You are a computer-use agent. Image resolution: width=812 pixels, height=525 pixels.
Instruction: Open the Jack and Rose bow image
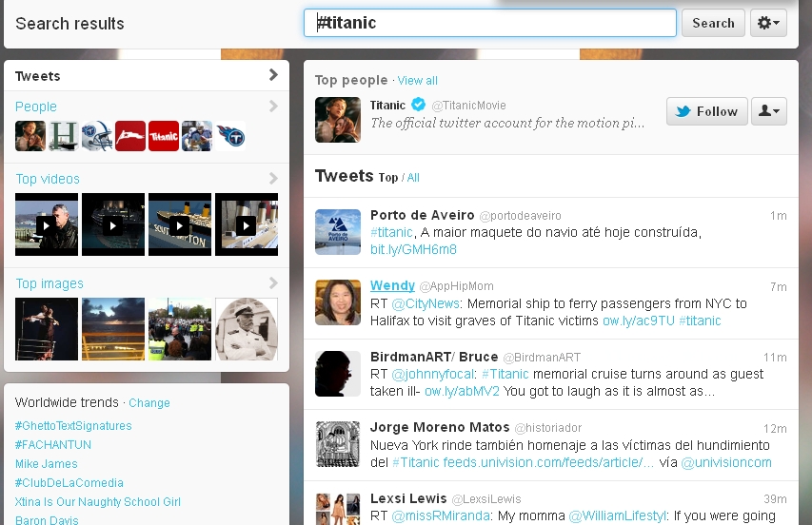(x=47, y=329)
